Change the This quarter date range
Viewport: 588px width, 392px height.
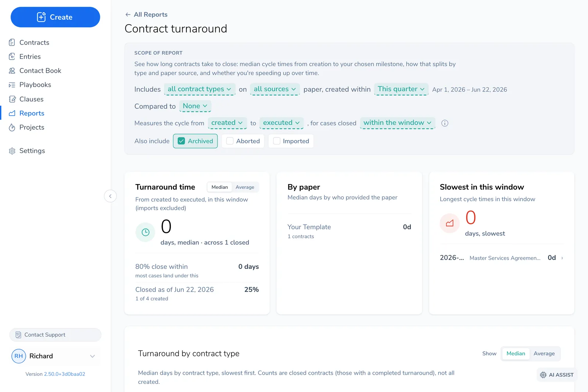click(x=401, y=89)
